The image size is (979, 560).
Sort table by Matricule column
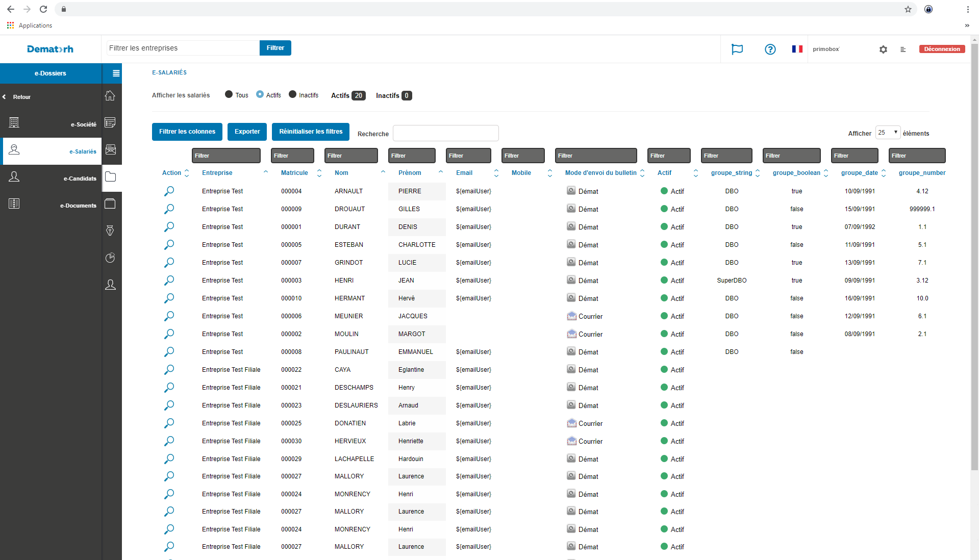(294, 173)
